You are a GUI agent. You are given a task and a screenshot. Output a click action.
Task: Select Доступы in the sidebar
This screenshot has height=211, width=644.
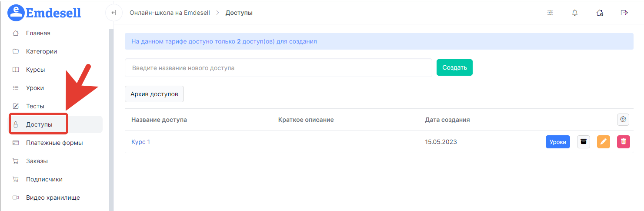(56, 124)
